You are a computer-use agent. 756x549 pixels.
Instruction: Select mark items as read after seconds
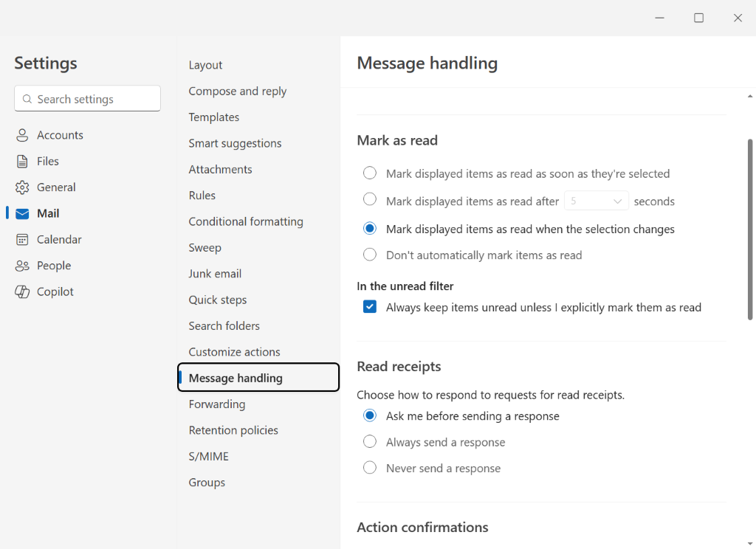[x=370, y=199]
